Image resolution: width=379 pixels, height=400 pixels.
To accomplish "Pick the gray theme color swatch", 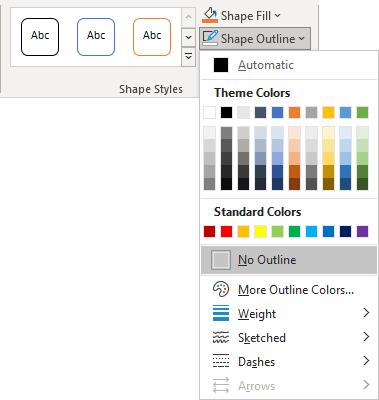I will coord(311,113).
